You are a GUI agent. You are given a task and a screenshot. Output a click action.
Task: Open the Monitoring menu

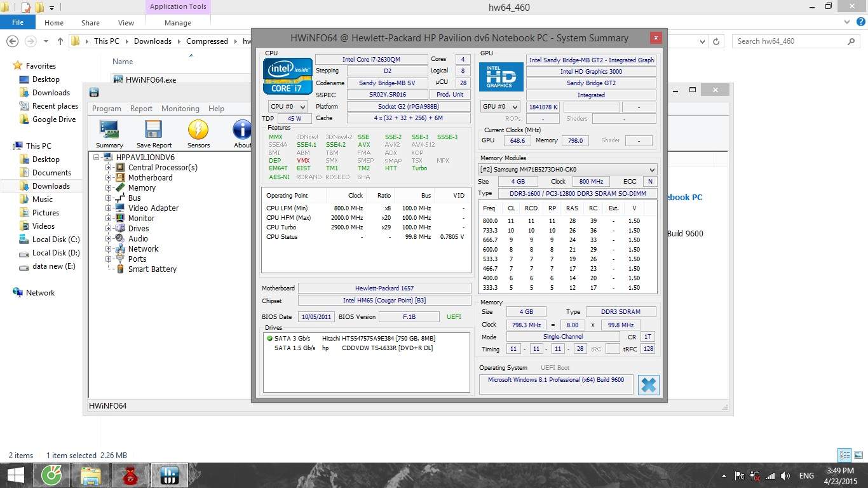(x=180, y=109)
